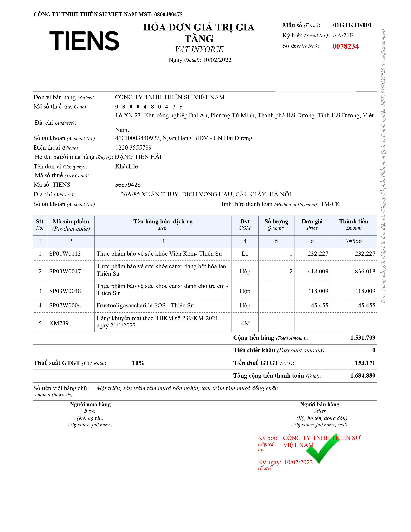This screenshot has height=532, width=411.
Task: Select product code SP03W0048
Action: point(65,291)
